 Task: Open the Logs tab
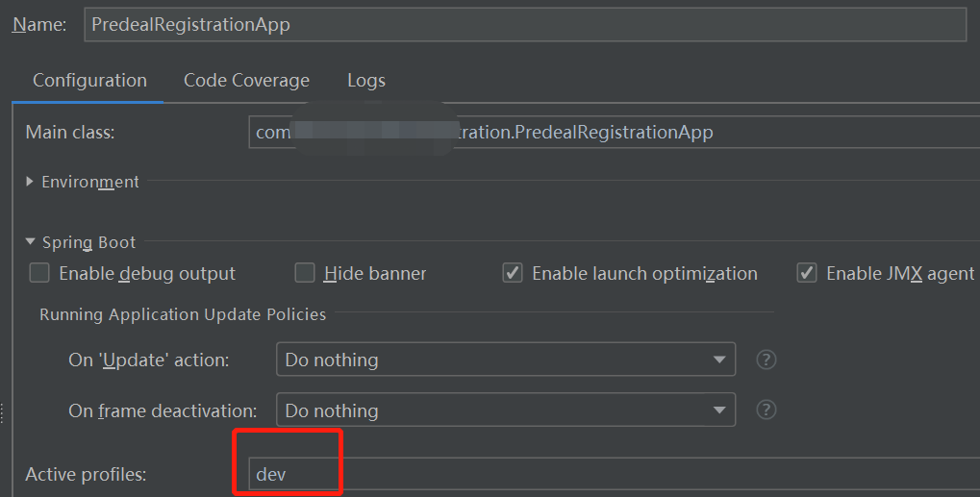coord(366,81)
